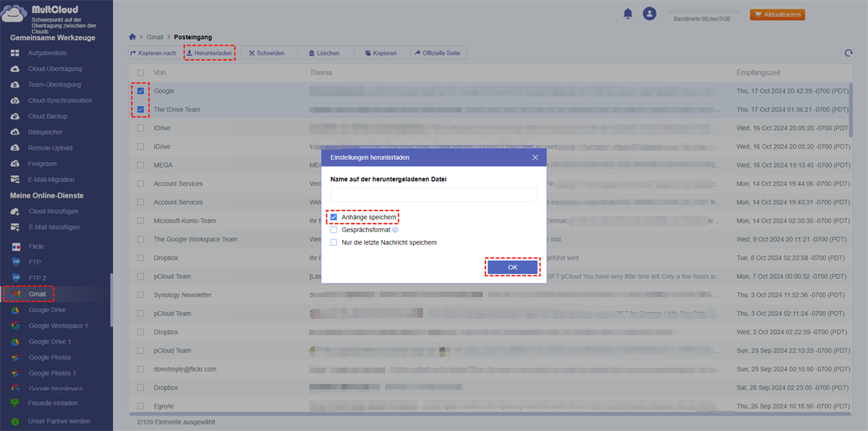The width and height of the screenshot is (868, 431).
Task: Confirm download with OK button
Action: (x=513, y=268)
